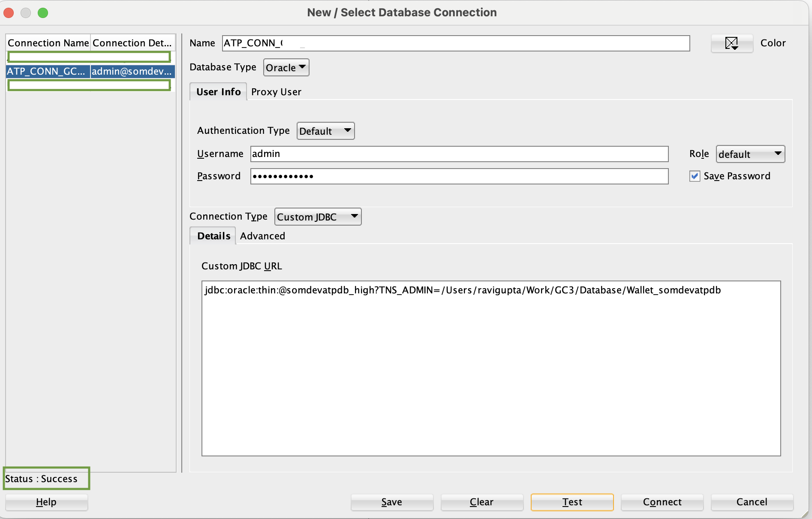Select the User Info tab
Screen dimensions: 812x519
tap(218, 91)
